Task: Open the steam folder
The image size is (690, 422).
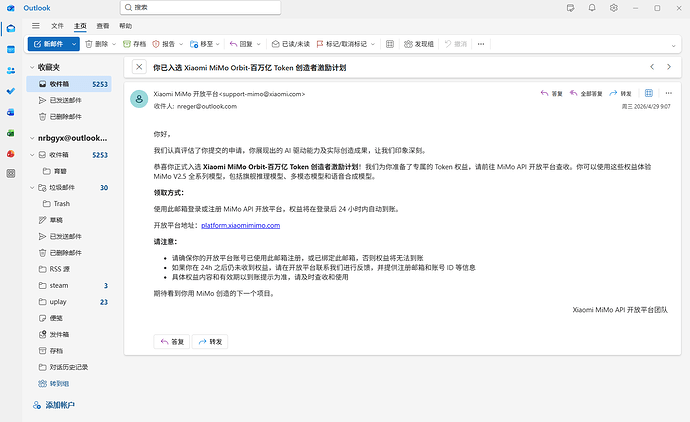Action: click(x=69, y=286)
